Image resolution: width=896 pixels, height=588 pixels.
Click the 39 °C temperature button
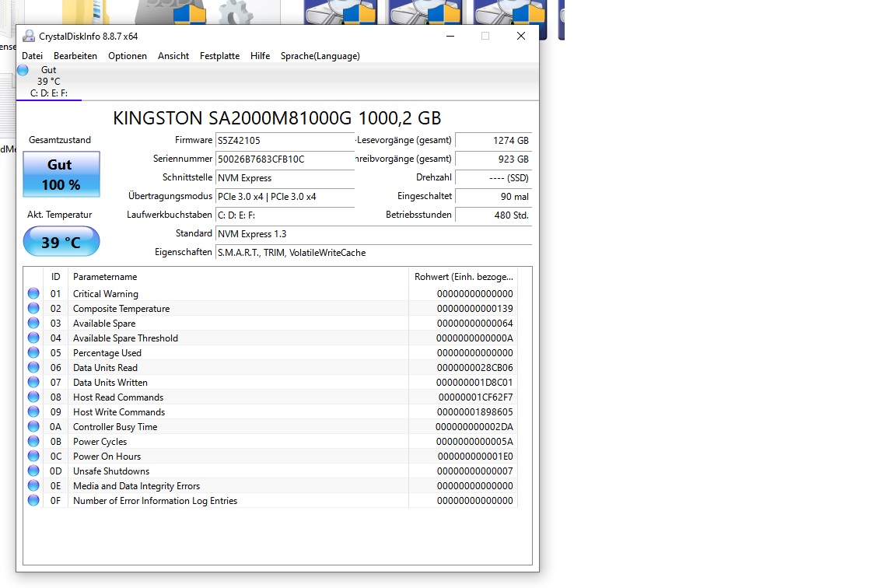coord(61,242)
